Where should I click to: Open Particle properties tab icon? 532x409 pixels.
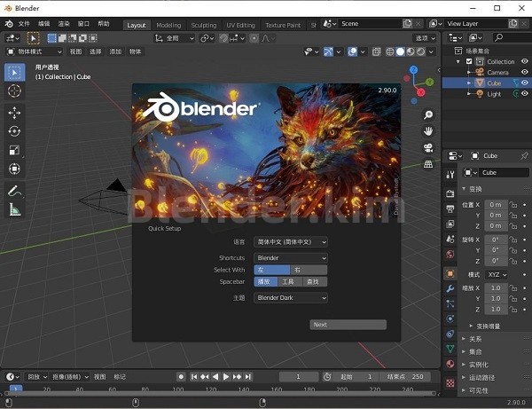point(450,303)
